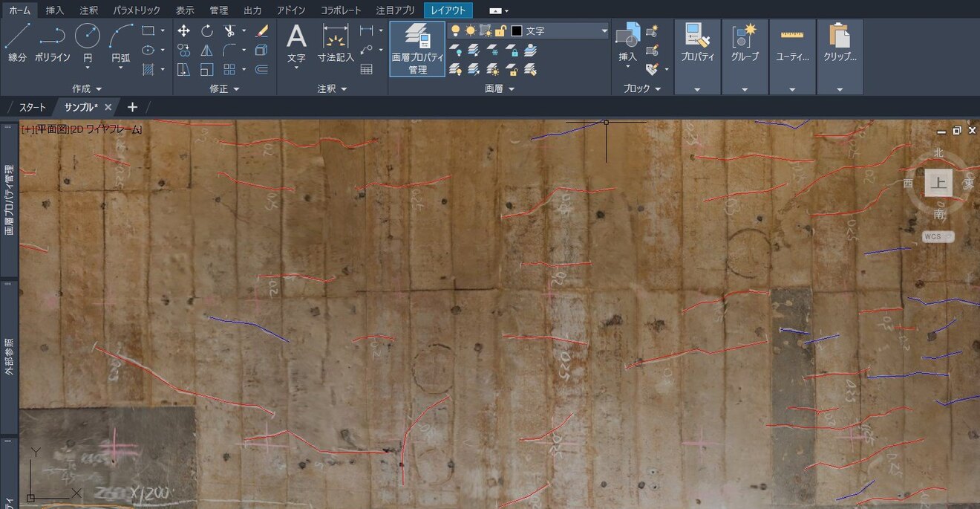Toggle layer on/off lightbulb icon

(456, 31)
